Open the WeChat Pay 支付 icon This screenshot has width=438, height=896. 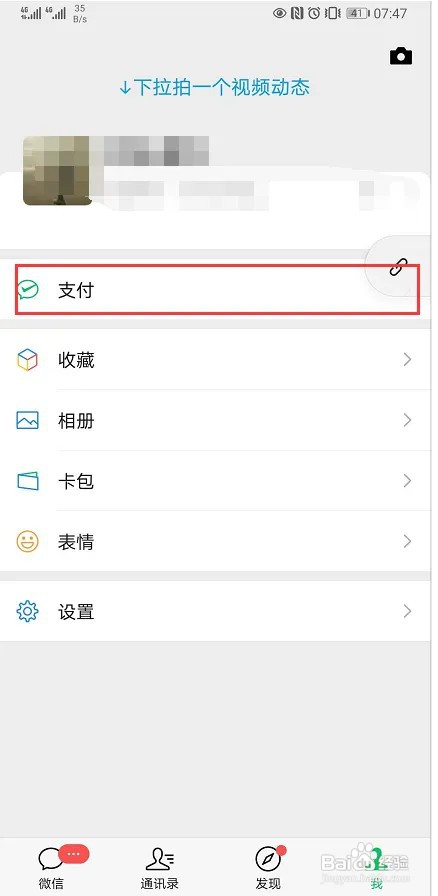tap(27, 290)
